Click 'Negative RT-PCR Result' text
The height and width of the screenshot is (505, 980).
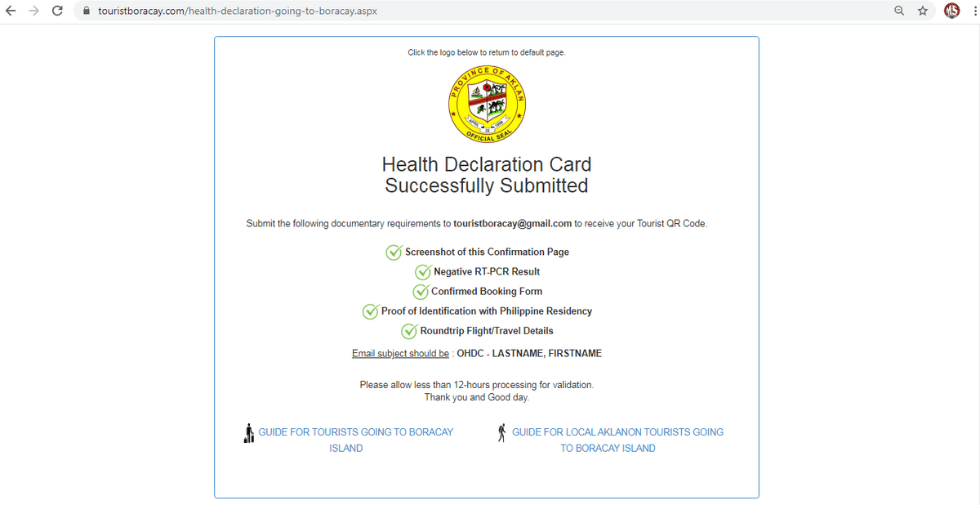tap(487, 271)
